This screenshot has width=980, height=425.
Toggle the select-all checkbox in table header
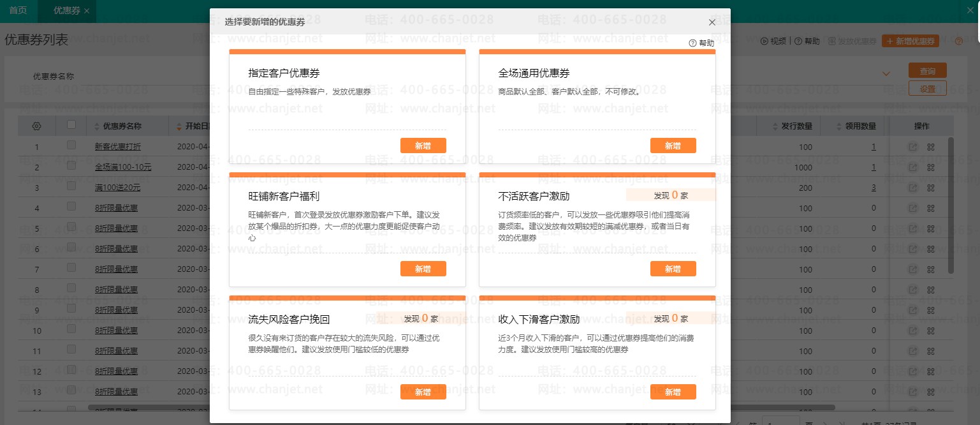(x=71, y=126)
